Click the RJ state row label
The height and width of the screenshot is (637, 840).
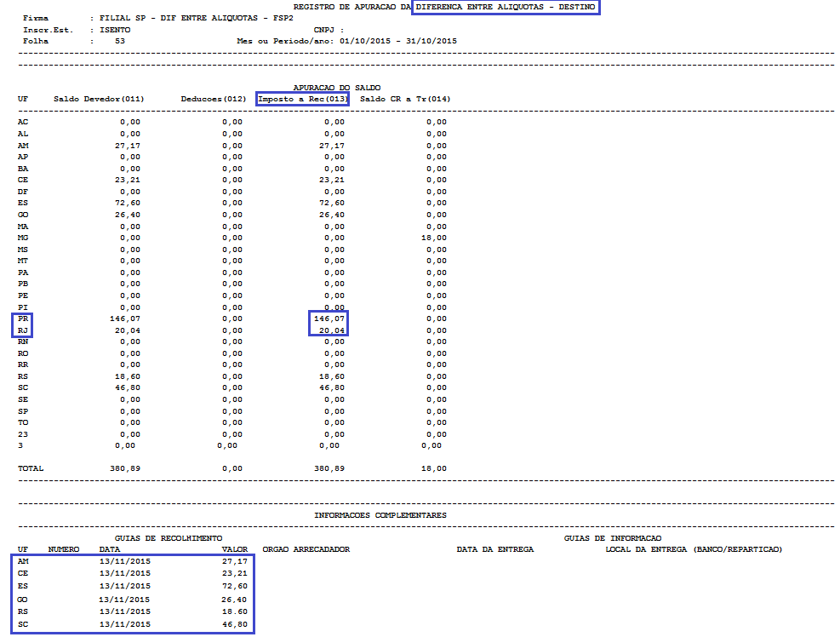(23, 330)
